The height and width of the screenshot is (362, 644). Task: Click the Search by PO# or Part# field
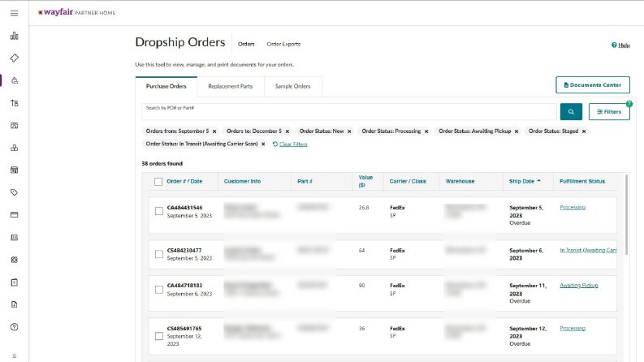349,112
